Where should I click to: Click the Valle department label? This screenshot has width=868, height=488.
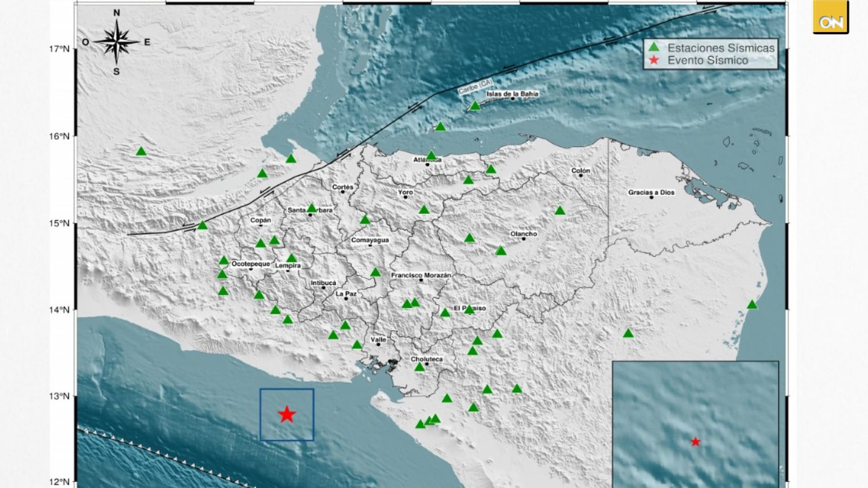(379, 340)
